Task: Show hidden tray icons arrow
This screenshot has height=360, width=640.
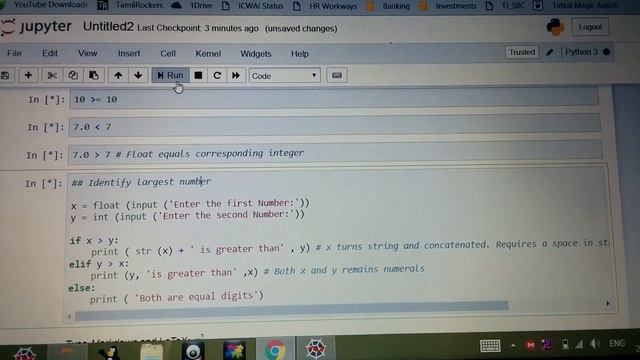Action: click(x=513, y=345)
